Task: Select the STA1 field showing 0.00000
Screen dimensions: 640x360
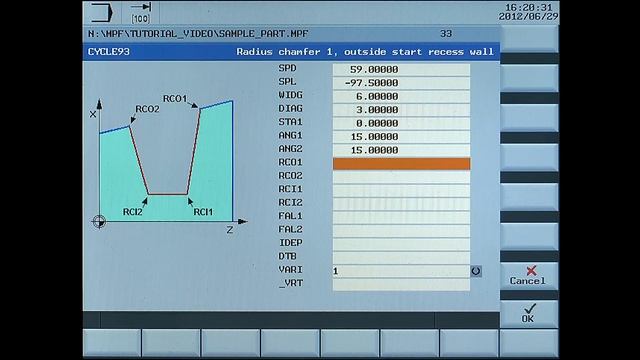Action: coord(401,123)
